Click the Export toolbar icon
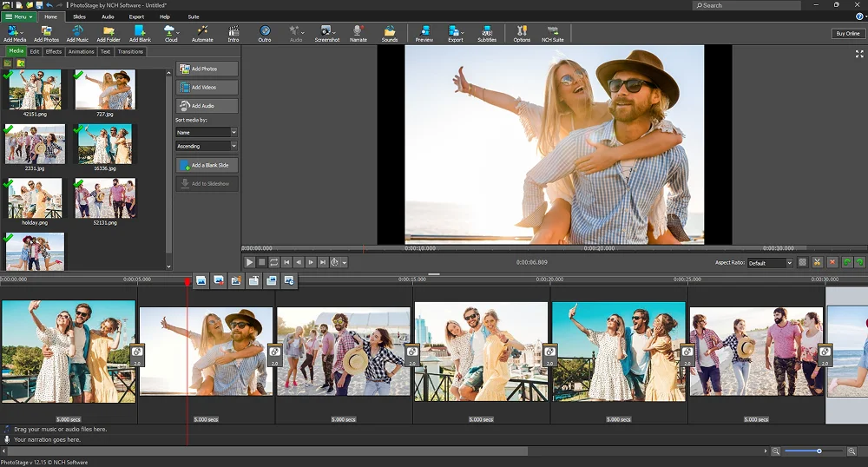Image resolution: width=868 pixels, height=467 pixels. (x=456, y=33)
